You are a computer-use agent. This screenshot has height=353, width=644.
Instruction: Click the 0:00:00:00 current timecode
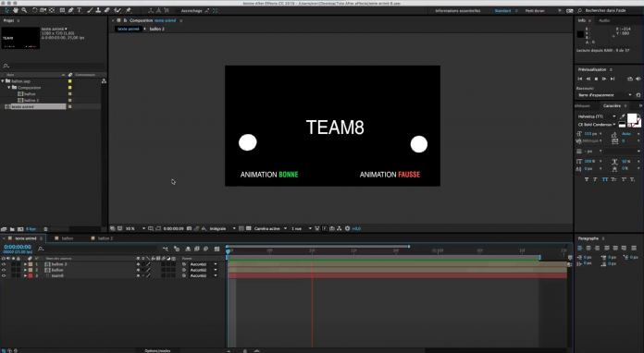(18, 247)
